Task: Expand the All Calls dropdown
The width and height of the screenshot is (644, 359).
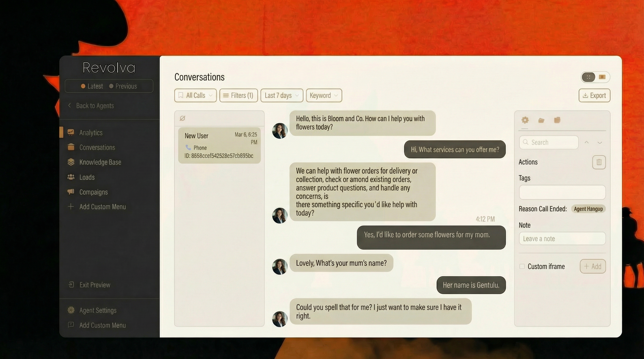Action: coord(195,95)
